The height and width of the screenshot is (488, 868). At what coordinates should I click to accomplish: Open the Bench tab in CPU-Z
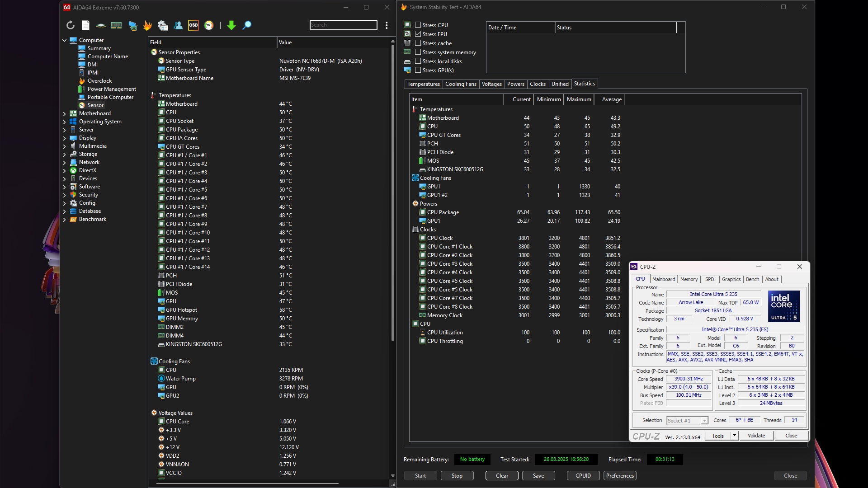tap(752, 279)
